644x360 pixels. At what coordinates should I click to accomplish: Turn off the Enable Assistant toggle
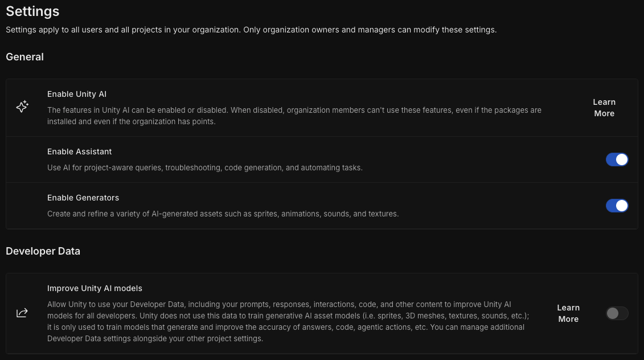tap(617, 159)
